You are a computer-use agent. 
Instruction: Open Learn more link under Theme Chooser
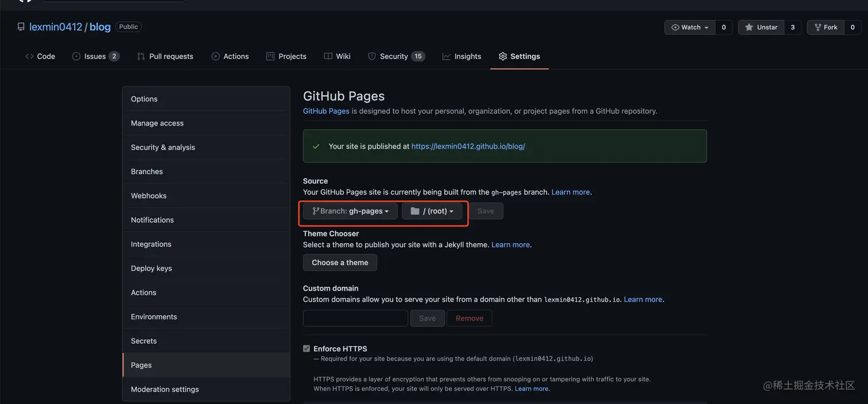click(510, 244)
